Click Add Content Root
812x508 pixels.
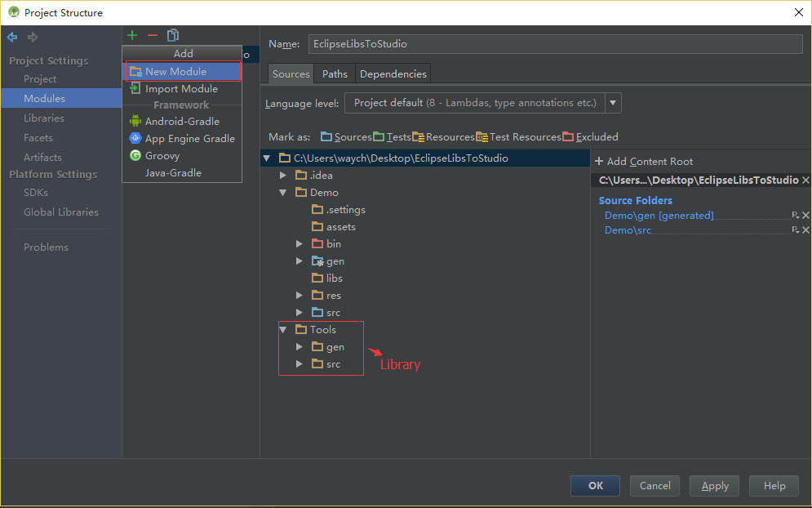click(644, 161)
